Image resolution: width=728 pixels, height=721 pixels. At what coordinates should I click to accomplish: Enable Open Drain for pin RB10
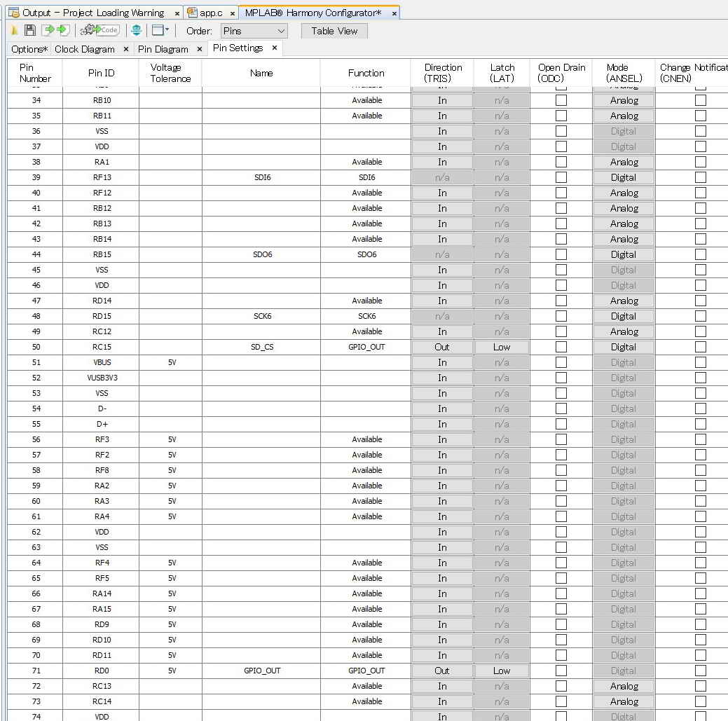click(x=561, y=100)
